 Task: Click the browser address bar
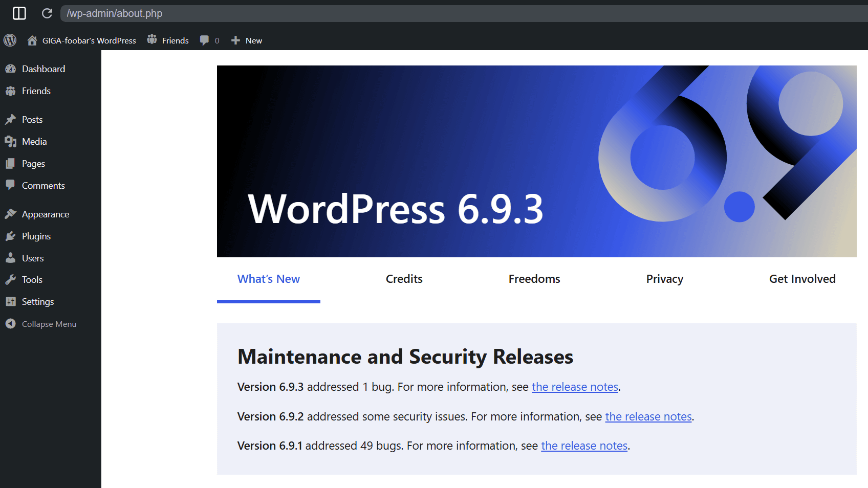tap(205, 13)
